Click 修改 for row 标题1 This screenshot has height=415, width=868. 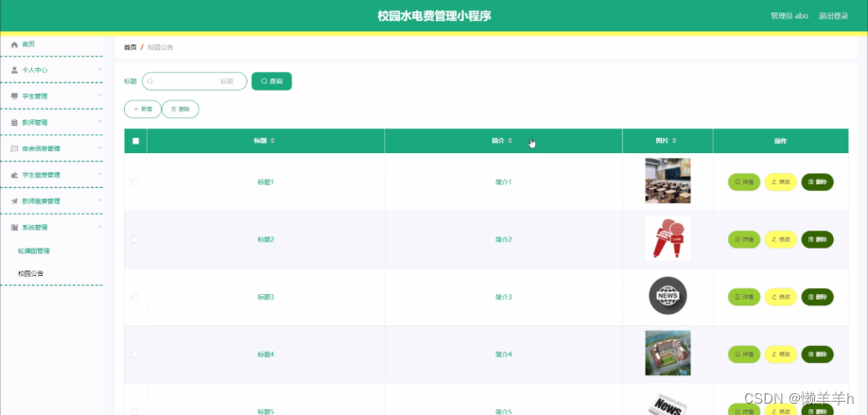pyautogui.click(x=780, y=182)
